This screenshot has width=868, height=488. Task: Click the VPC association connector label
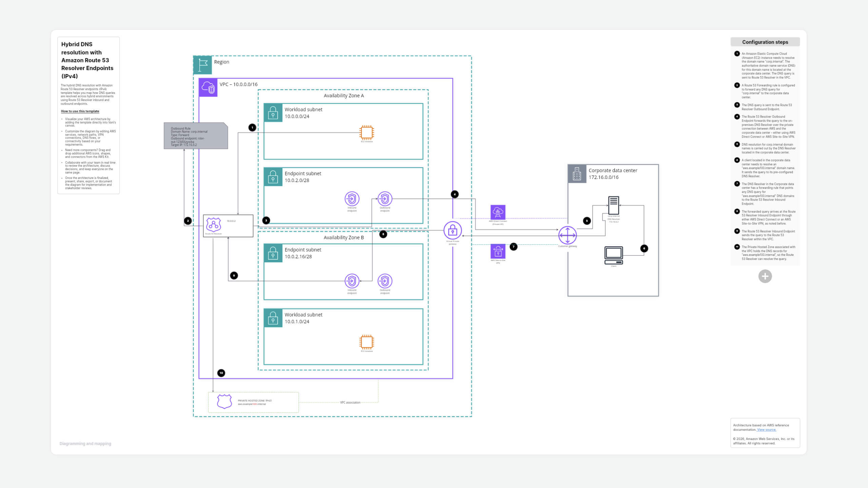click(x=350, y=403)
